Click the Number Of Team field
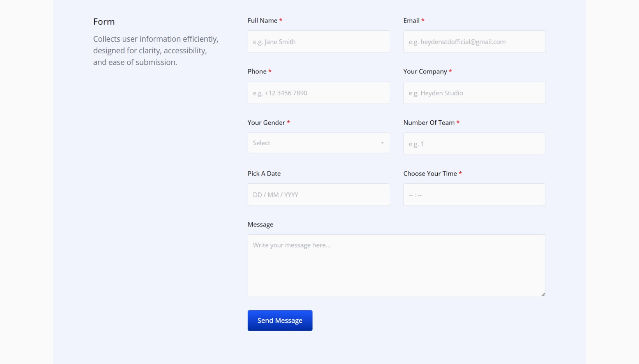The image size is (639, 364). point(474,144)
